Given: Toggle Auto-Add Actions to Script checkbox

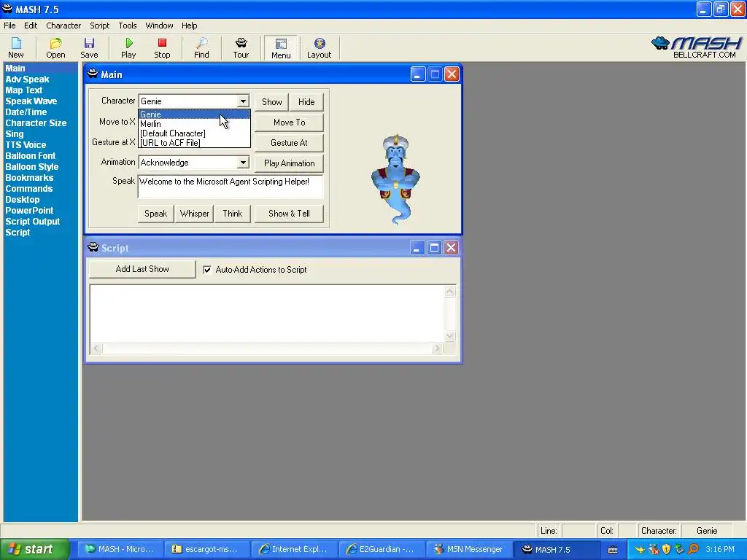Looking at the screenshot, I should [x=207, y=270].
